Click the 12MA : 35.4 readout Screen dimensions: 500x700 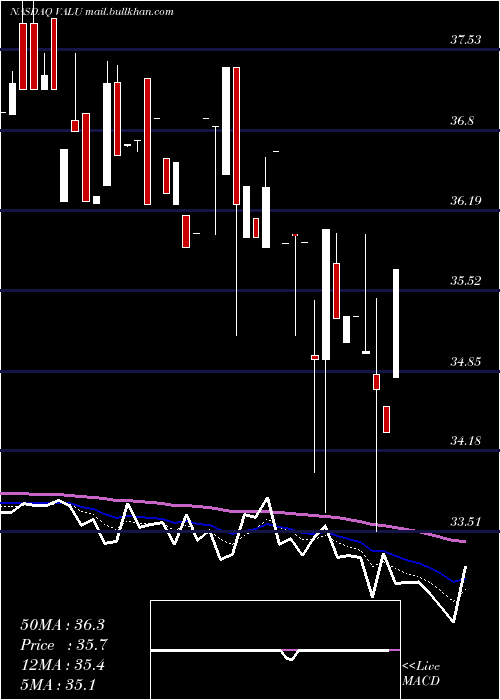tap(62, 665)
